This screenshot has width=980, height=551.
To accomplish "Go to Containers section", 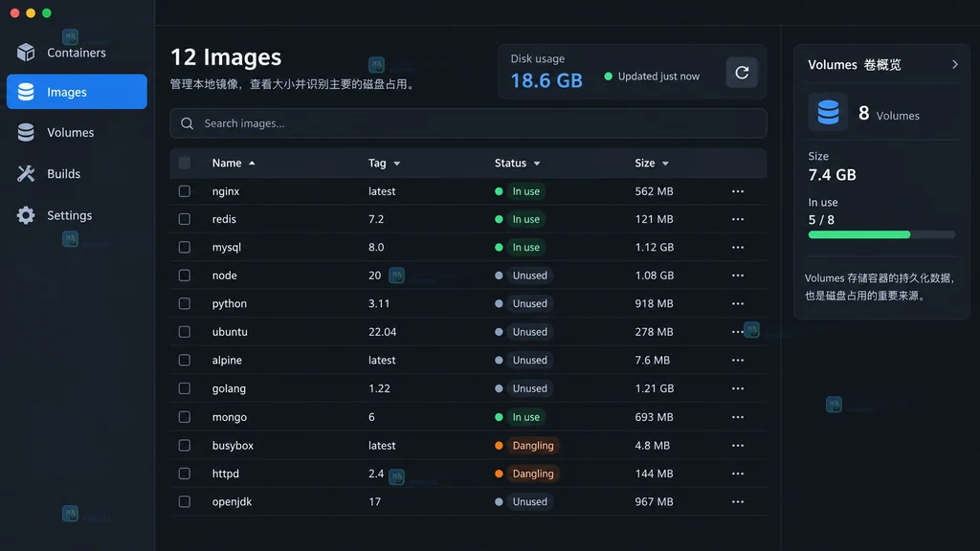I will coord(77,53).
